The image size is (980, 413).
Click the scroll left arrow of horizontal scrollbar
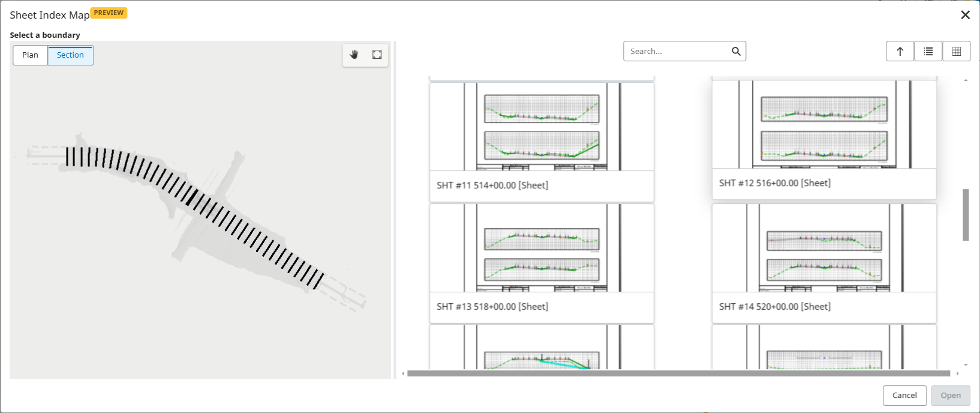tap(403, 373)
